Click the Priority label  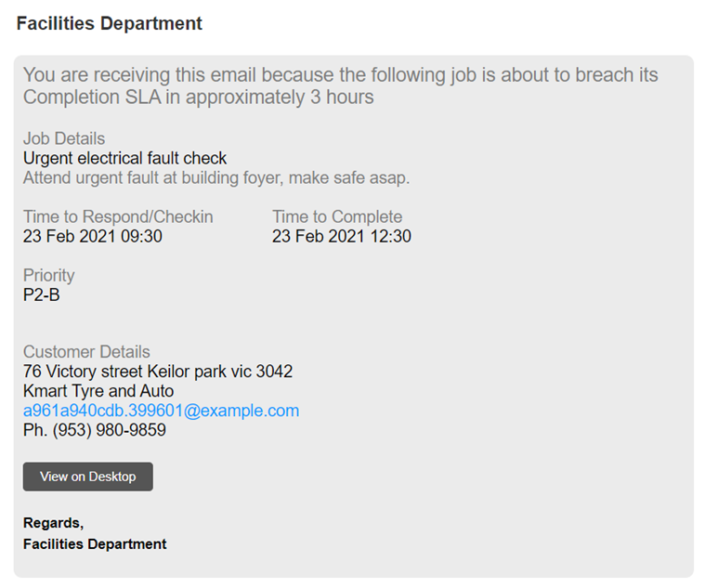click(48, 276)
